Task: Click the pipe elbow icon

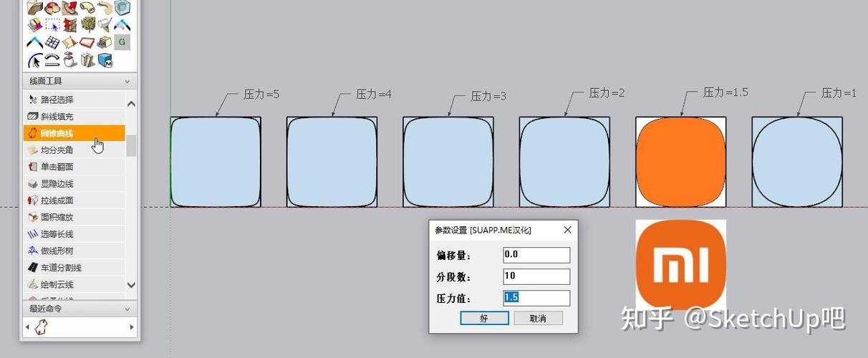Action: point(88,7)
